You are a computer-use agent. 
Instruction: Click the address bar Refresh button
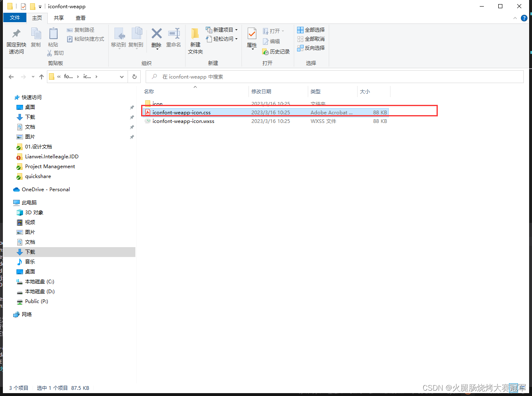click(134, 77)
